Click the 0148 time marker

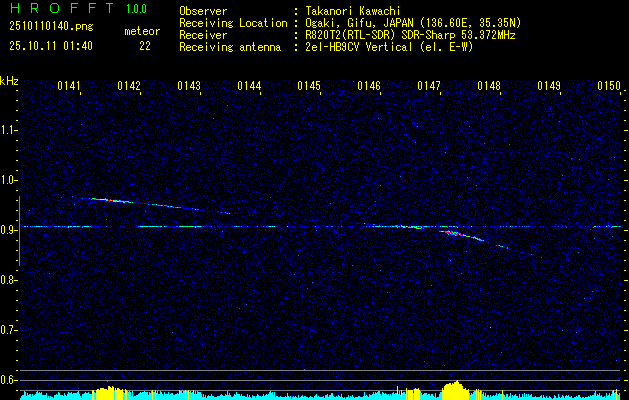point(489,86)
